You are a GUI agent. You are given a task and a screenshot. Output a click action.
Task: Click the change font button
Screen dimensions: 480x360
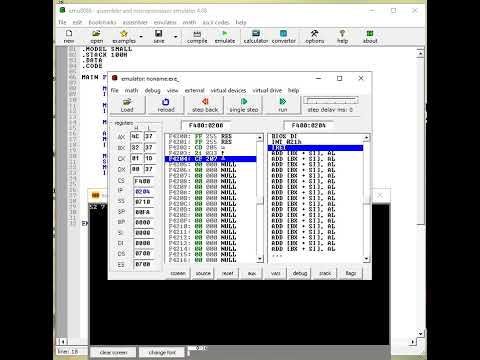[162, 352]
